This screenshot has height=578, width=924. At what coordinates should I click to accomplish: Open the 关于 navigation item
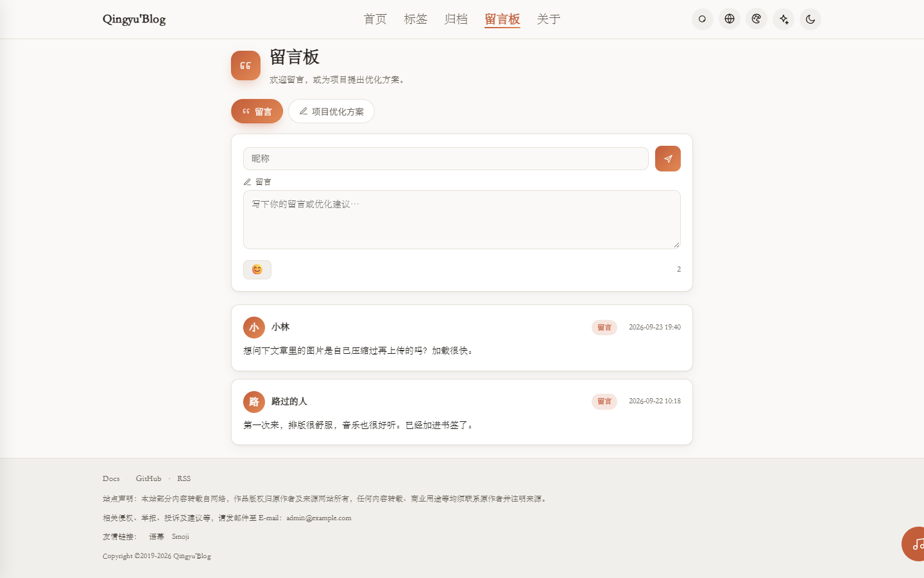(x=549, y=19)
